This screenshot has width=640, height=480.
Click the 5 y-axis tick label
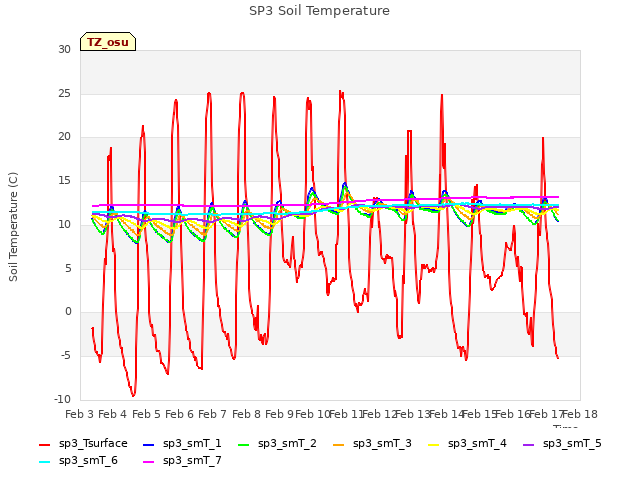coord(68,268)
